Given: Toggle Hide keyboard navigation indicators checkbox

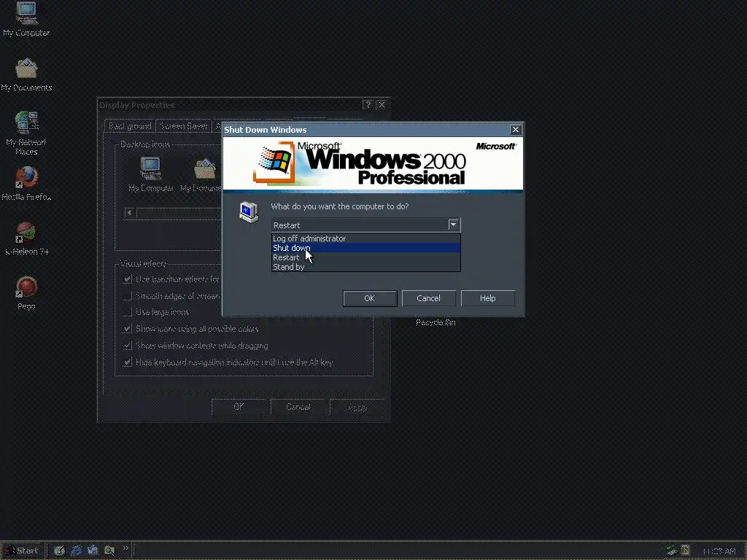Looking at the screenshot, I should coord(127,362).
